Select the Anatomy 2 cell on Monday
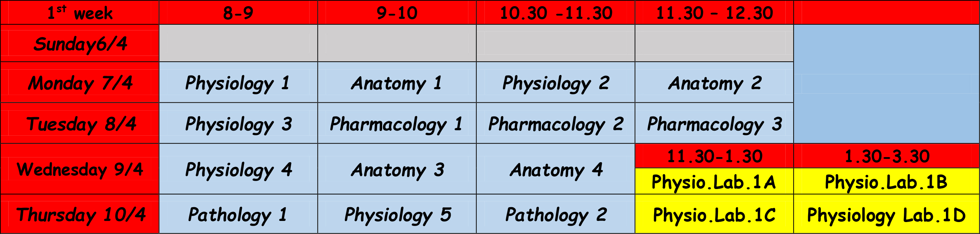 [x=714, y=82]
